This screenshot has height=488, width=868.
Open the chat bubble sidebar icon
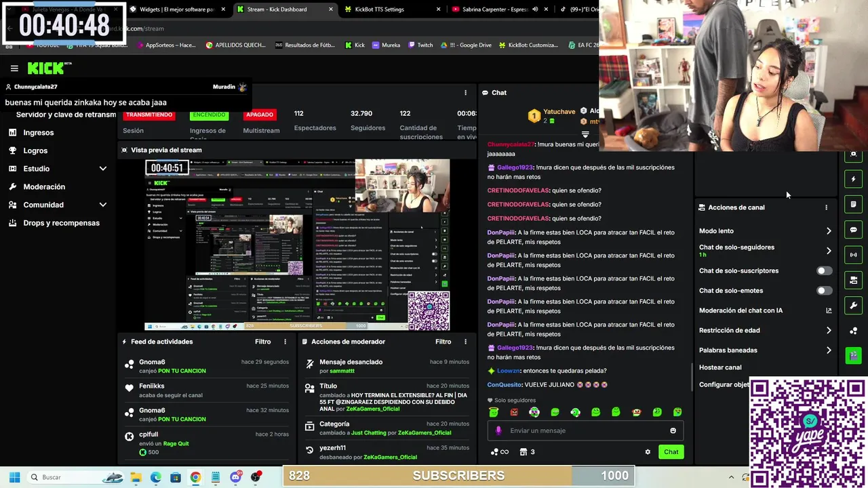[x=853, y=230]
